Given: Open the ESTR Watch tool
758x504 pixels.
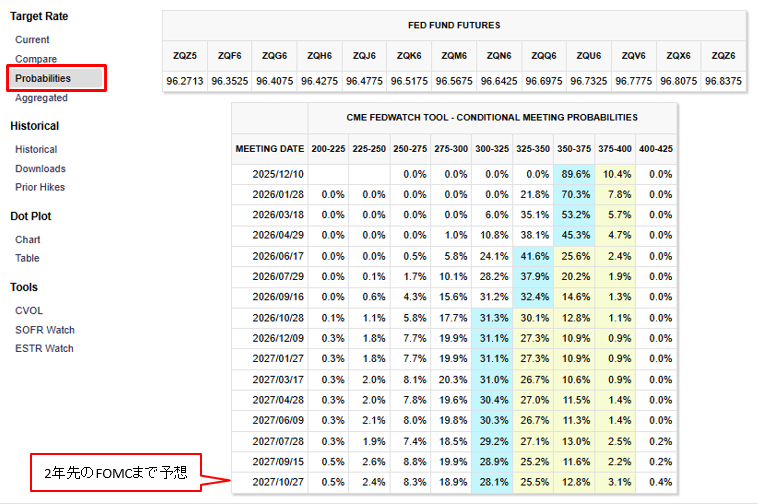Looking at the screenshot, I should click(44, 349).
